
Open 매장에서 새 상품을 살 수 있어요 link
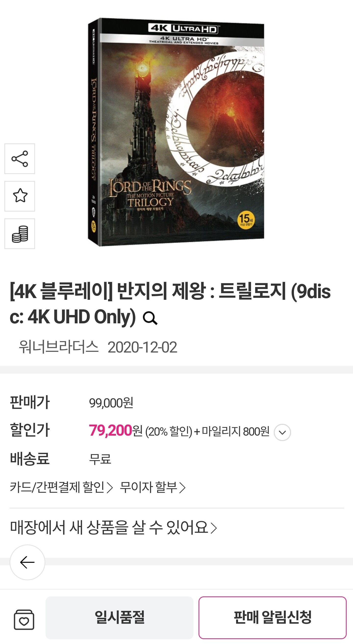pyautogui.click(x=113, y=527)
